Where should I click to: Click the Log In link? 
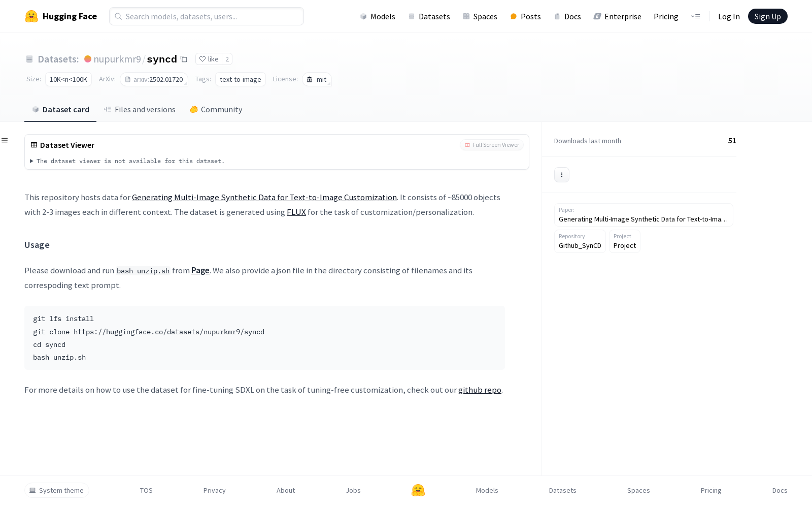(x=729, y=16)
